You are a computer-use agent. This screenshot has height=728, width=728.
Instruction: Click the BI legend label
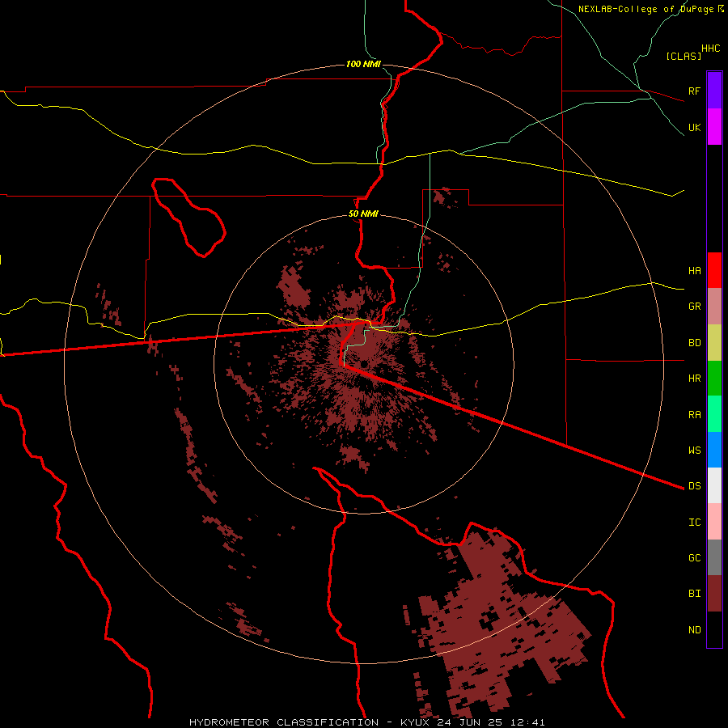pos(694,594)
